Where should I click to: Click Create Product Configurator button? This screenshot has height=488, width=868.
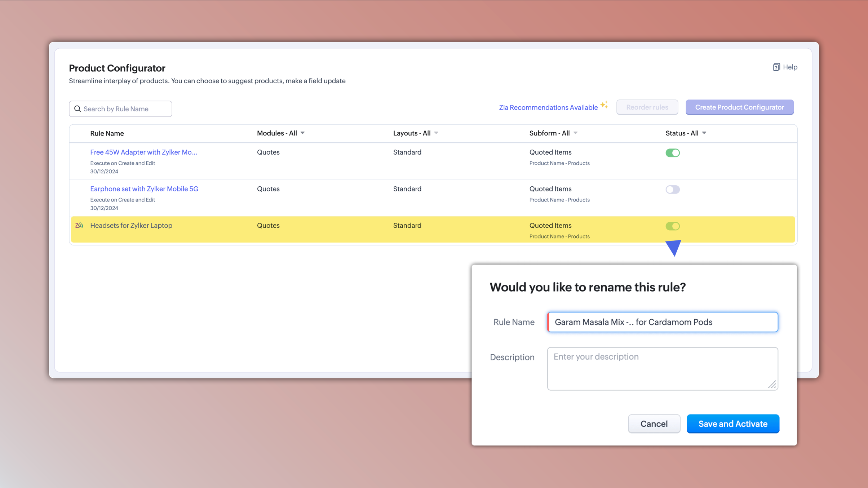[x=739, y=107]
